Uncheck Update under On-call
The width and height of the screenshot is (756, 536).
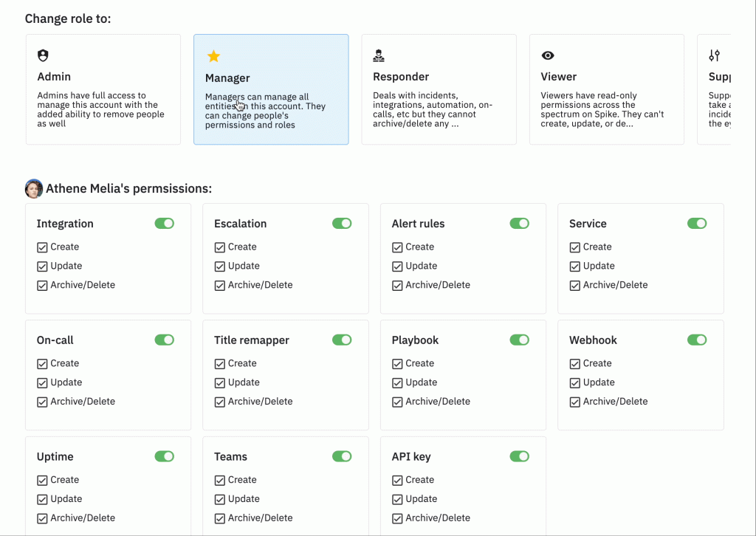(42, 382)
